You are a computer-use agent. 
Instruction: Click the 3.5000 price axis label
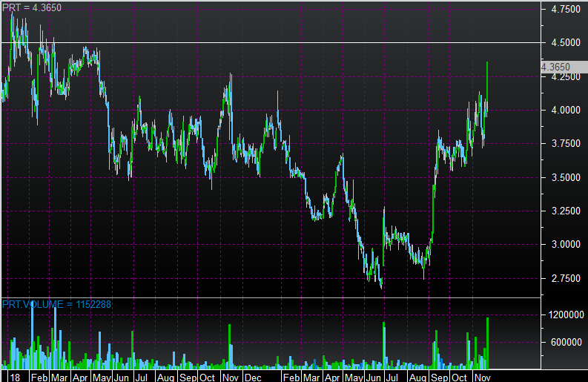(560, 178)
